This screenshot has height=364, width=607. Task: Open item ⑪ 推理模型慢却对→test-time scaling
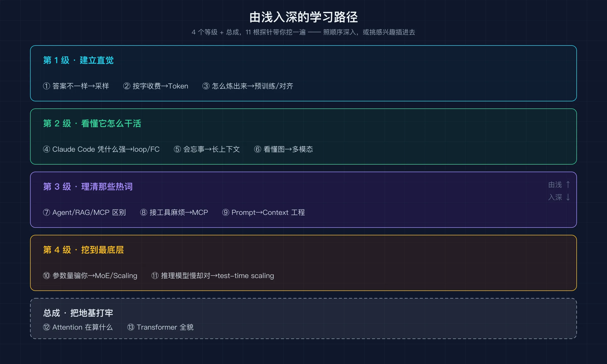[x=212, y=276]
